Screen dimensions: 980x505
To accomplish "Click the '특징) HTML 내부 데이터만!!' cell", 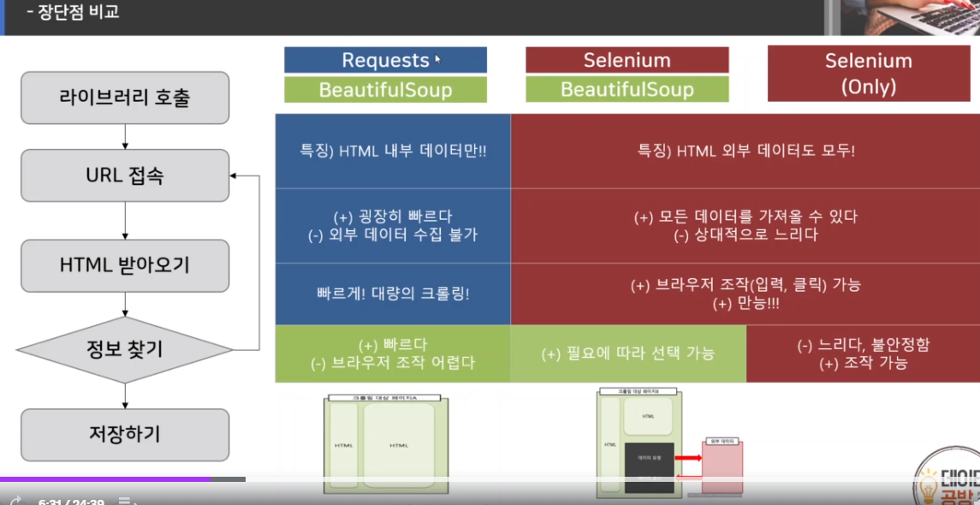I will [393, 151].
